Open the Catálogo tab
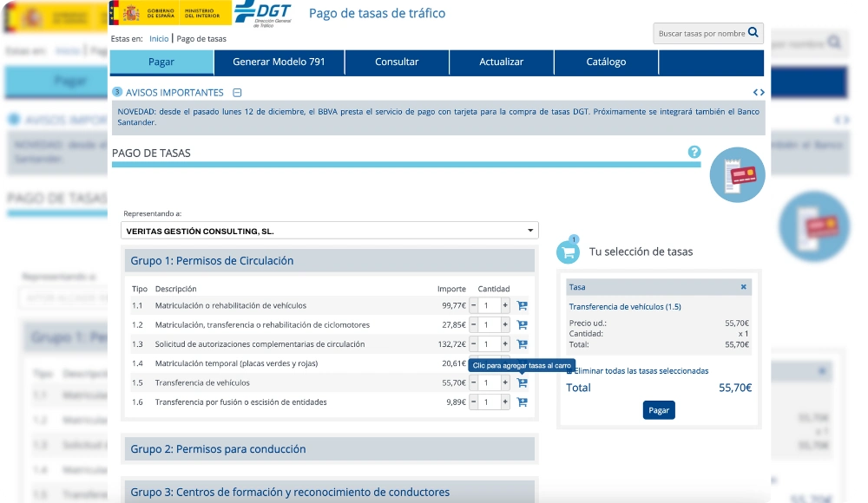The image size is (868, 503). pos(605,62)
